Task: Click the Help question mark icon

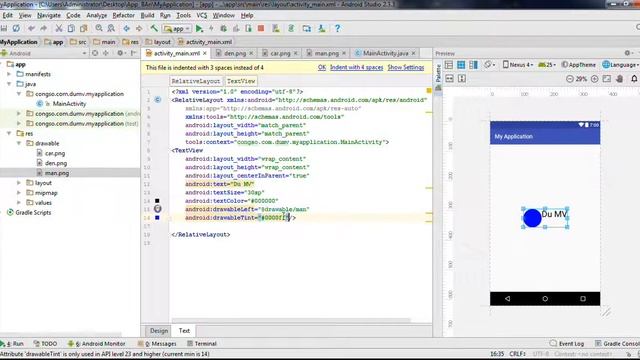Action: tap(337, 29)
